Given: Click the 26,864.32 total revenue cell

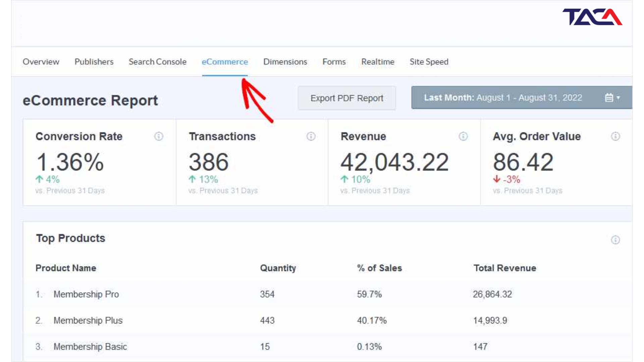Looking at the screenshot, I should tap(492, 294).
